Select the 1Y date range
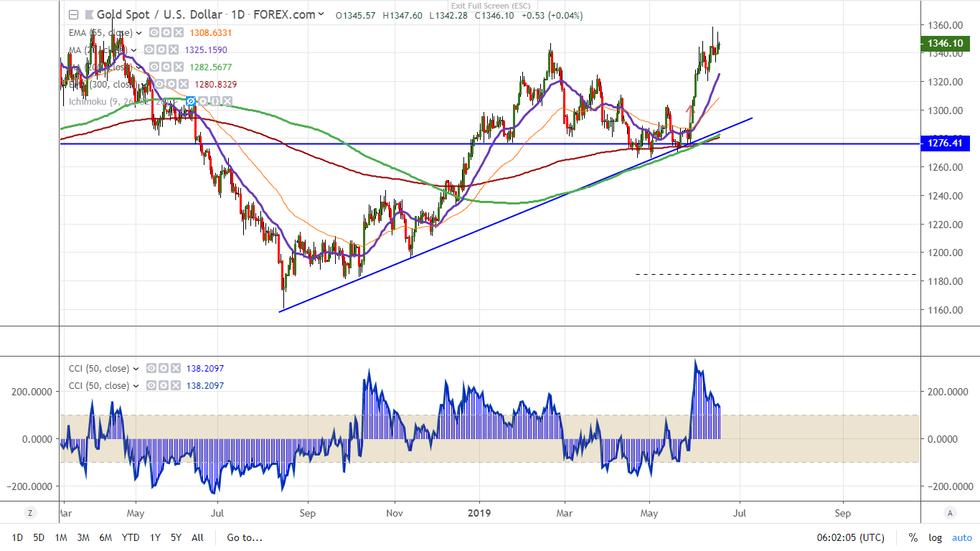The width and height of the screenshot is (980, 551). tap(155, 537)
